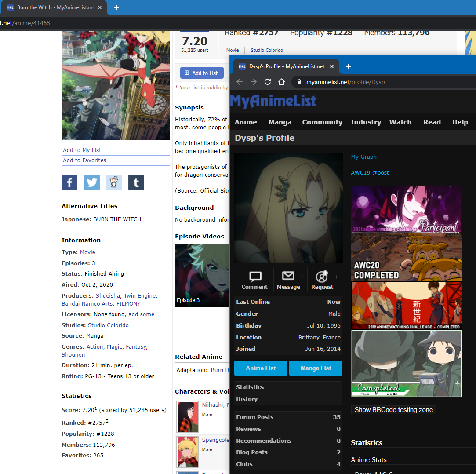The width and height of the screenshot is (476, 474).
Task: Open the Anime menu in navigation bar
Action: coord(246,122)
